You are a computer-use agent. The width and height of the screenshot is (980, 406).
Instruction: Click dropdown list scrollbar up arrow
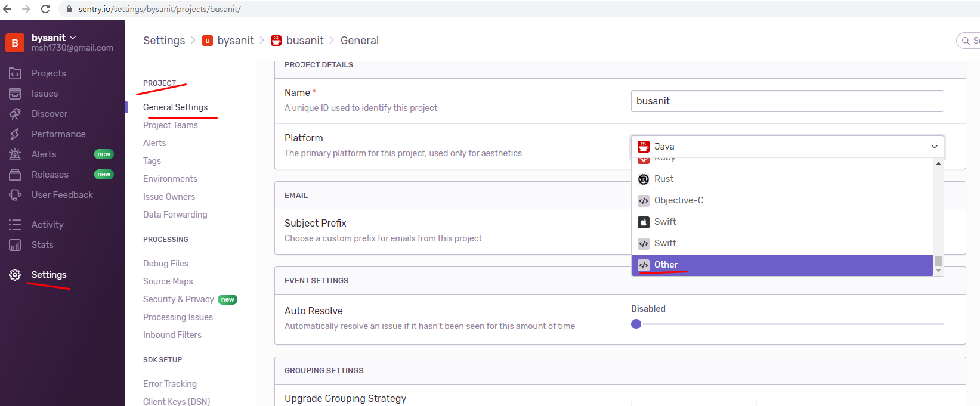point(939,163)
